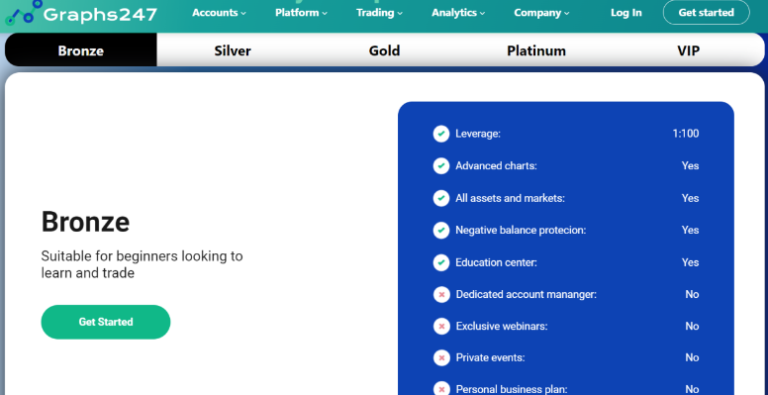Open the Analytics dropdown menu
This screenshot has width=768, height=395.
pos(458,13)
